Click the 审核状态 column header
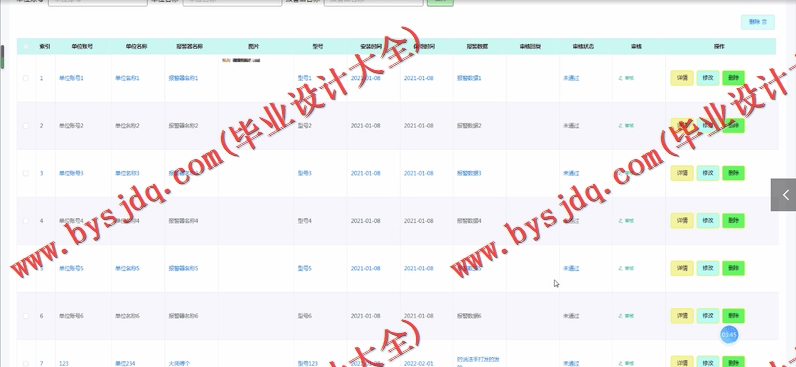The width and height of the screenshot is (796, 367). coord(583,47)
